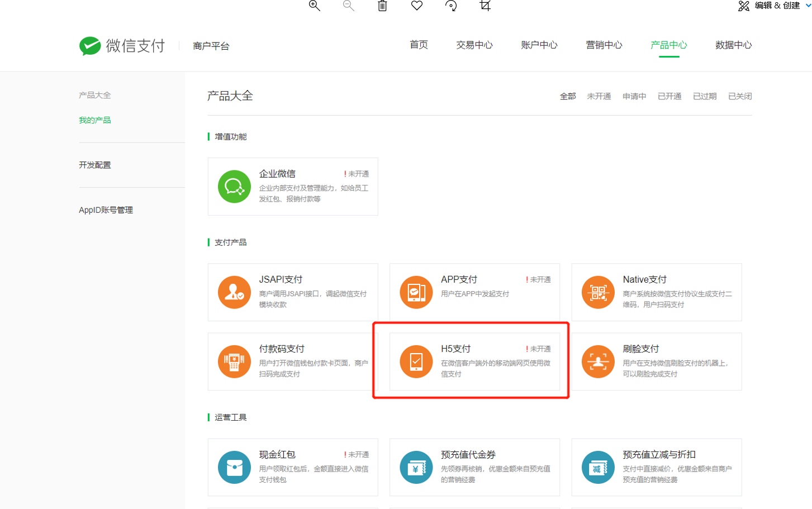Click 未开通 status on 企业微信 card
The width and height of the screenshot is (812, 509).
pos(357,174)
